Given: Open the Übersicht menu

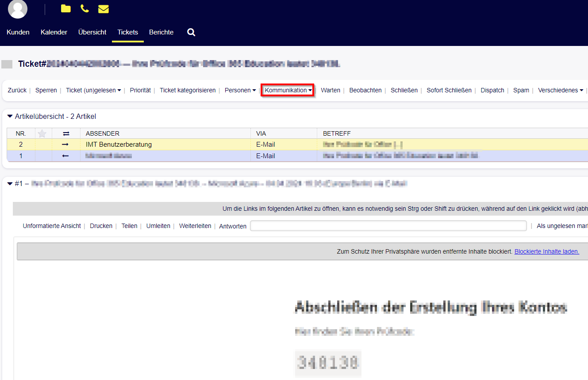Looking at the screenshot, I should click(x=92, y=32).
